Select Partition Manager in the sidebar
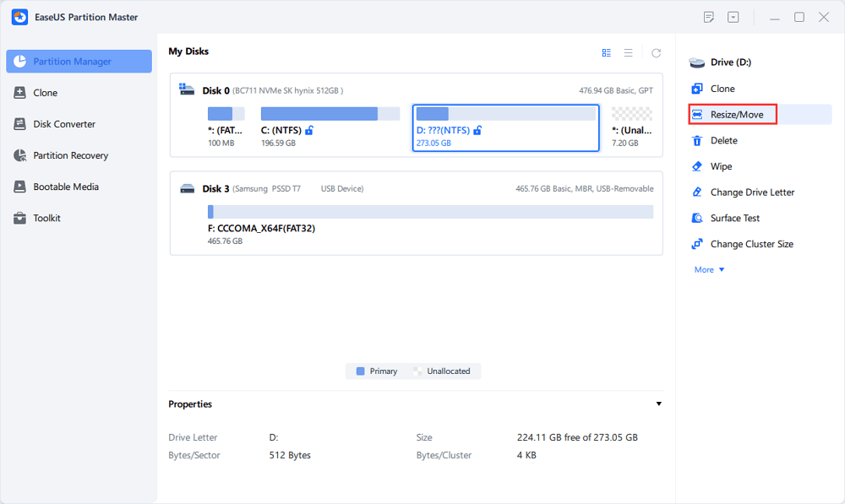The width and height of the screenshot is (845, 504). [x=79, y=62]
